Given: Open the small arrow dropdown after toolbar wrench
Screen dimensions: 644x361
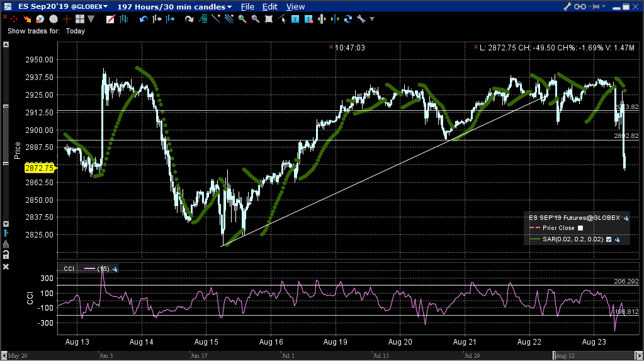Looking at the screenshot, I should [372, 19].
